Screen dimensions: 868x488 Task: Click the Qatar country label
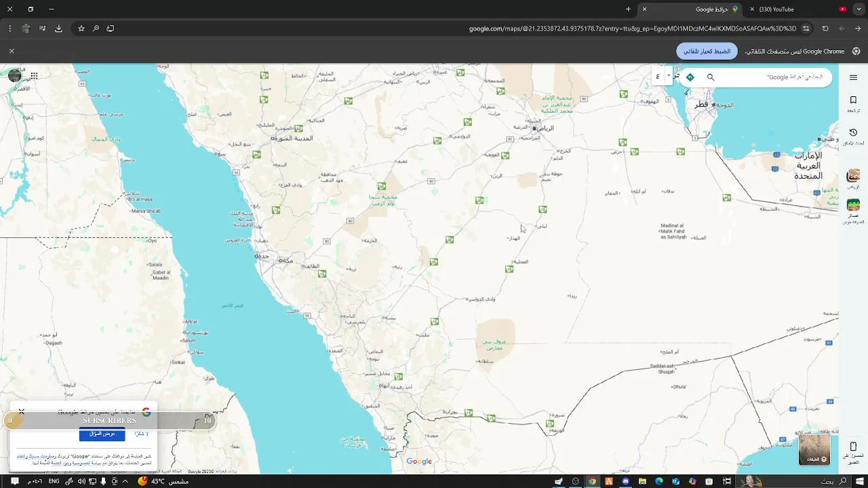point(701,104)
